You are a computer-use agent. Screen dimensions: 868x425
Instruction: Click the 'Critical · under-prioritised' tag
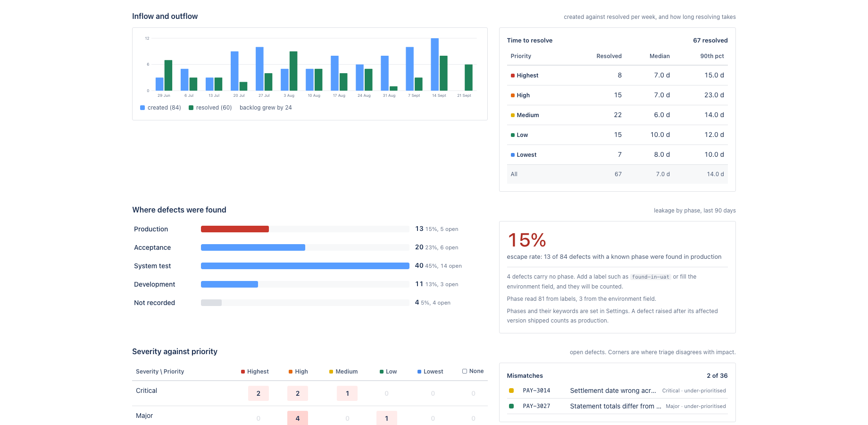694,391
